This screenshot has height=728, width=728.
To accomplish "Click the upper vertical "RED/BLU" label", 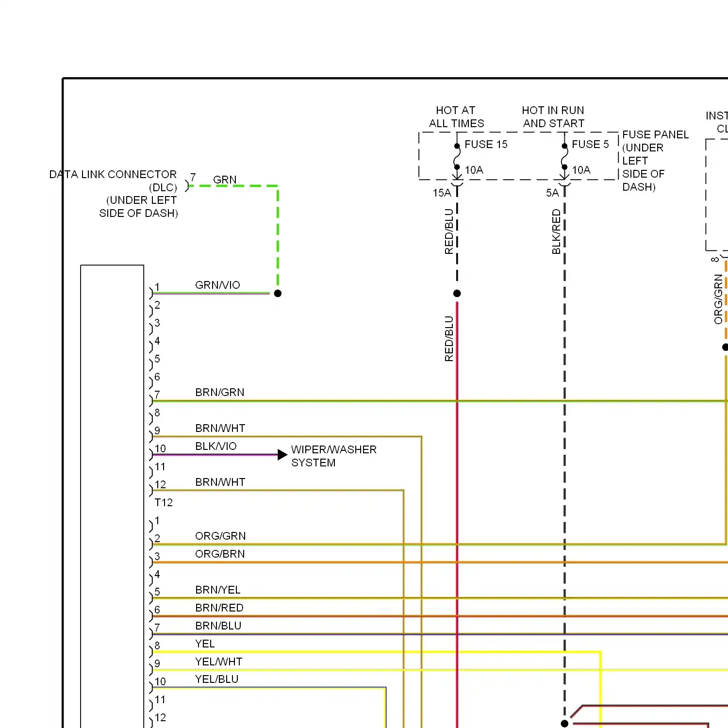I will [449, 232].
